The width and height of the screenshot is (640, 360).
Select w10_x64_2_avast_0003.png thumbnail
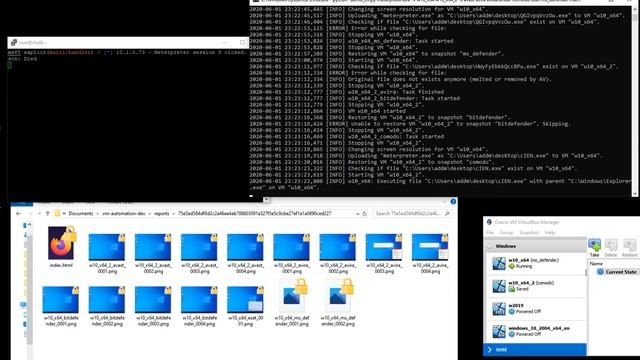pyautogui.click(x=199, y=247)
